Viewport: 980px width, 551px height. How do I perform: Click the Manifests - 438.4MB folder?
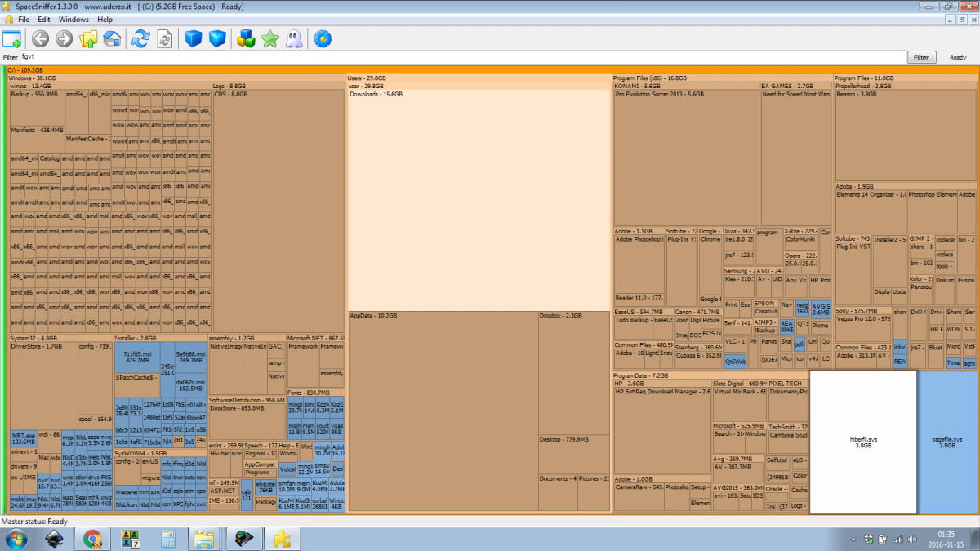coord(37,139)
